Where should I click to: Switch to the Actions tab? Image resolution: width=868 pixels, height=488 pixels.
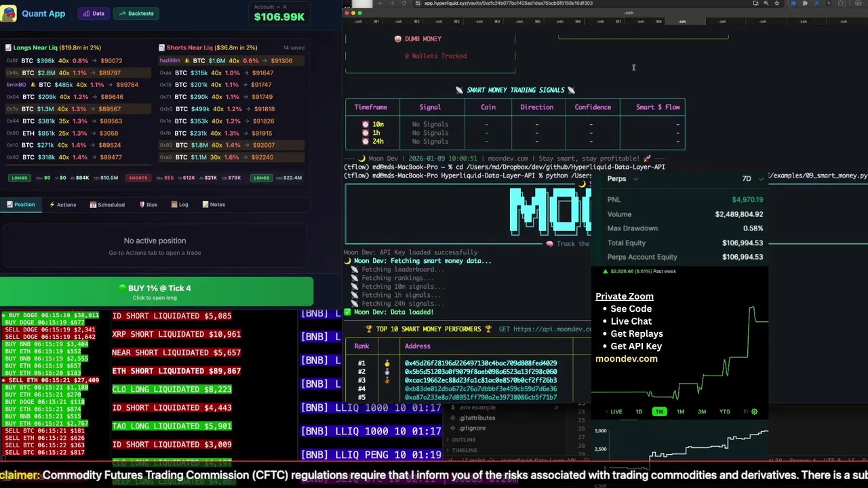(x=62, y=205)
